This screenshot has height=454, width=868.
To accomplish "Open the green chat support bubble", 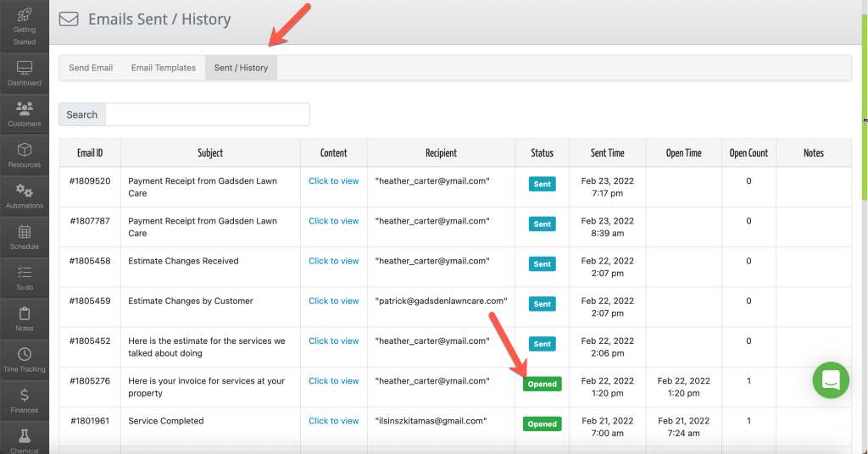I will click(x=831, y=380).
